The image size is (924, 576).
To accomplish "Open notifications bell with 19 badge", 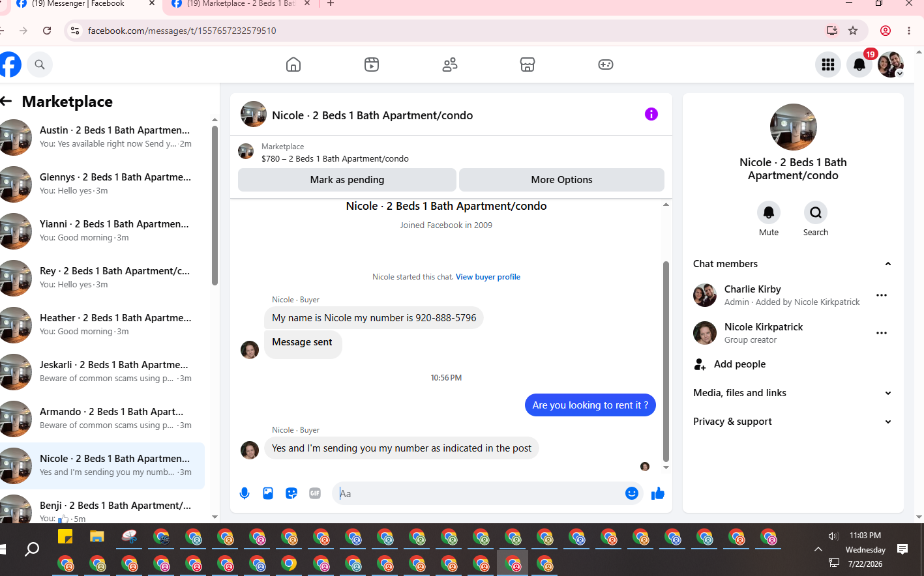I will (x=859, y=65).
